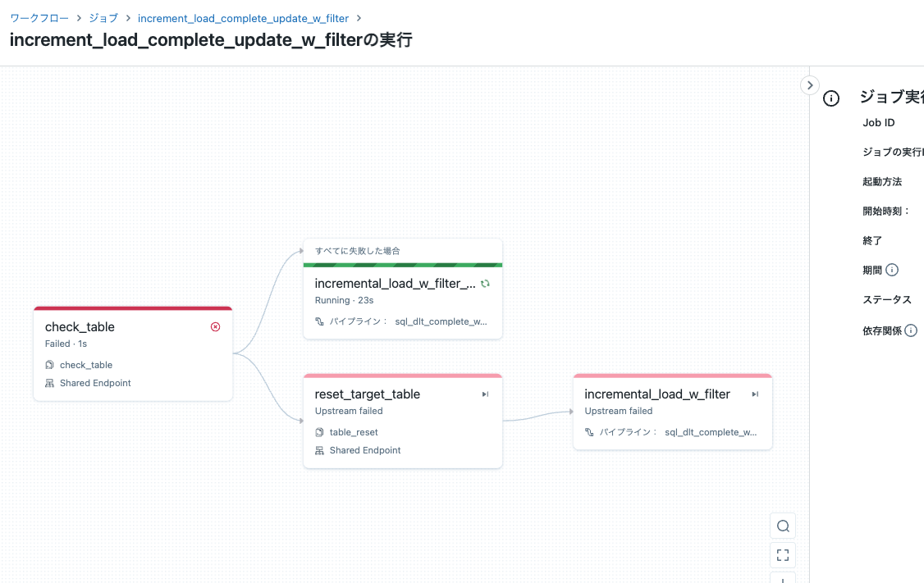924x583 pixels.
Task: Click the table_reset icon on reset_target_table card
Action: 320,432
